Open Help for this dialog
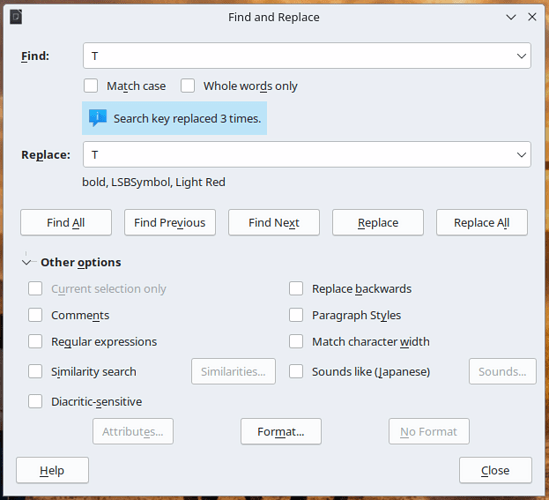This screenshot has height=500, width=549. coord(52,470)
